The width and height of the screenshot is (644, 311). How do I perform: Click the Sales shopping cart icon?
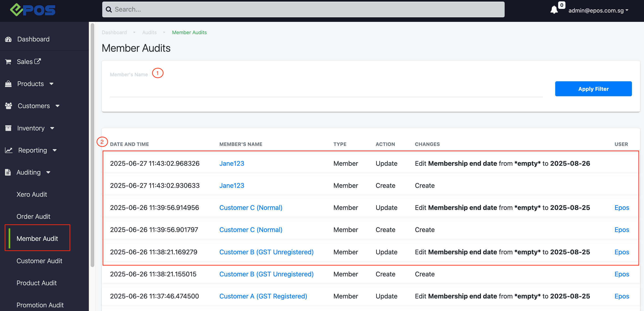(8, 62)
